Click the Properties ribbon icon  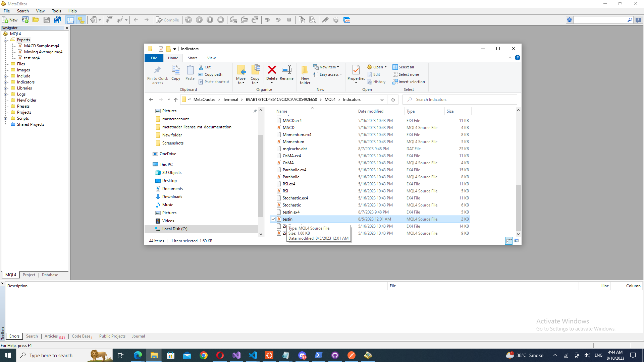click(x=356, y=70)
